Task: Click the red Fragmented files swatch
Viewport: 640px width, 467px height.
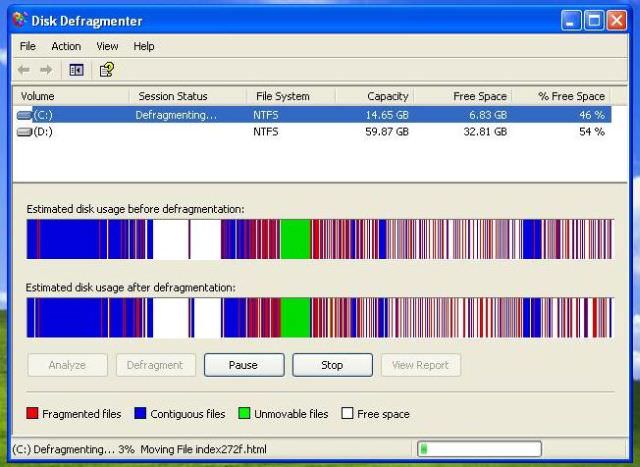Action: (32, 413)
